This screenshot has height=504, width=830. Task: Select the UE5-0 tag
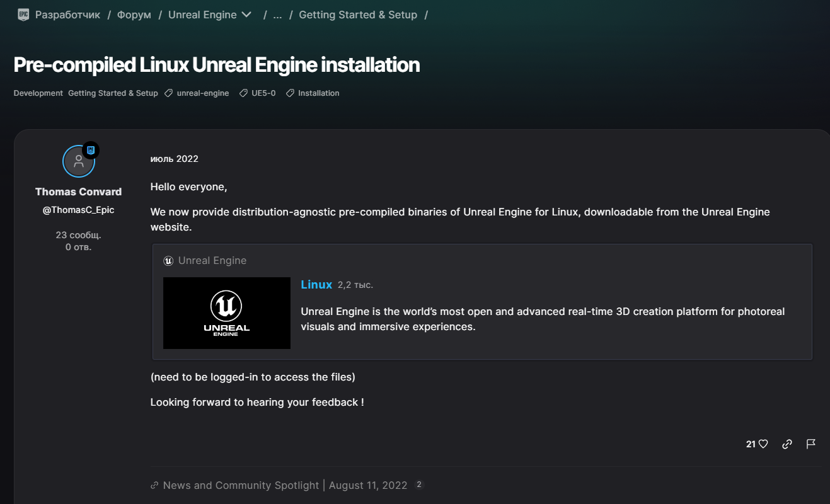click(263, 93)
